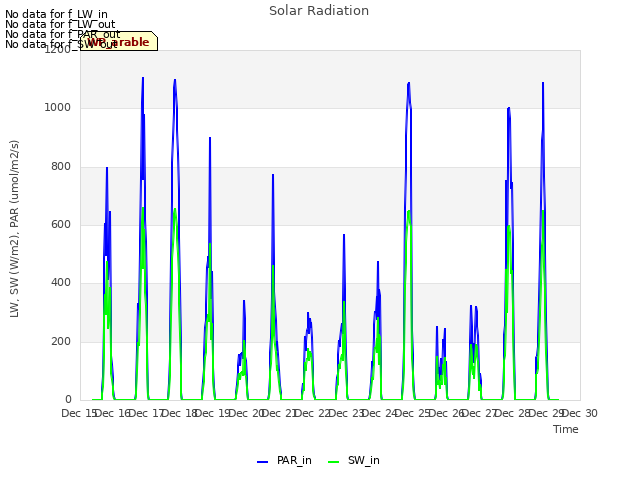This screenshot has width=640, height=480.
Task: Click the Dec 17 green SW_in peak
Action: [175, 209]
